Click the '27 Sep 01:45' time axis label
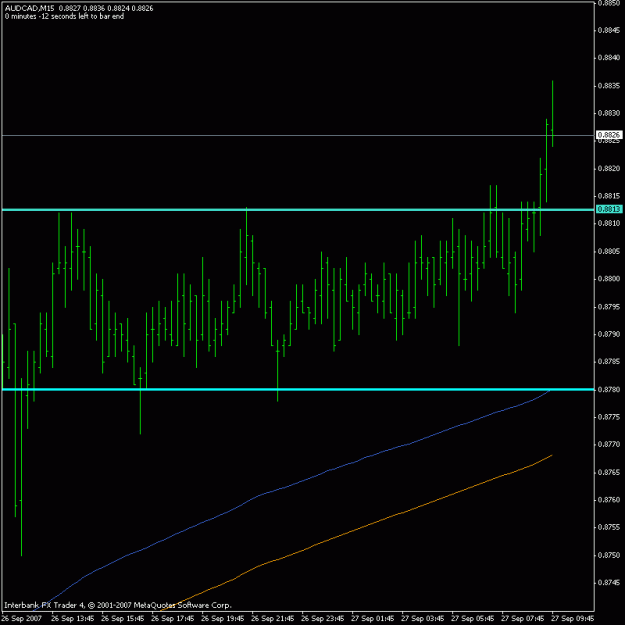625x625 pixels. (373, 618)
